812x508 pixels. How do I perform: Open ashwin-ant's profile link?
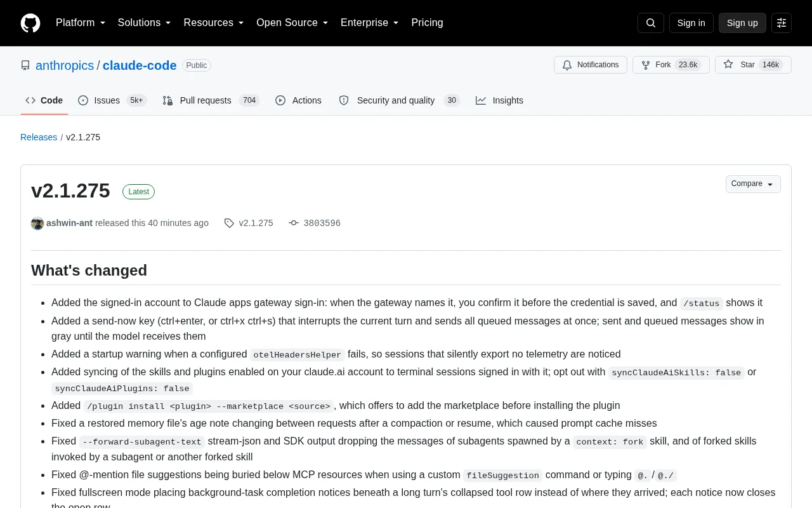click(x=69, y=224)
